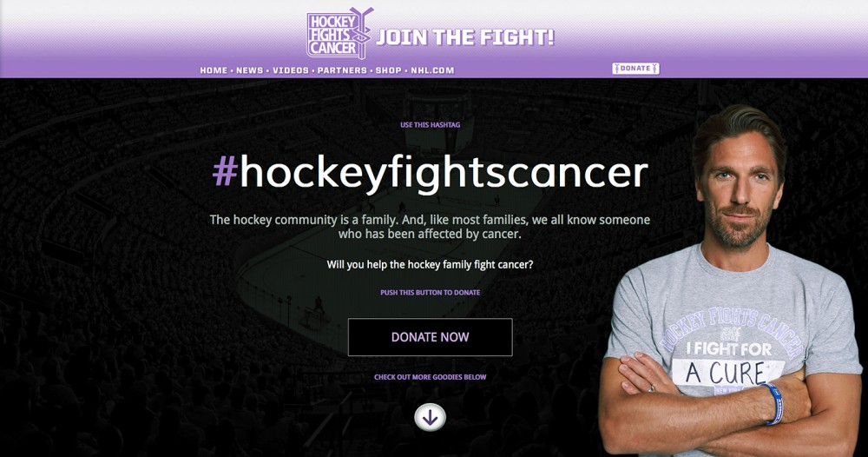This screenshot has width=868, height=457.
Task: Click the Will you help question text
Action: coord(431,265)
